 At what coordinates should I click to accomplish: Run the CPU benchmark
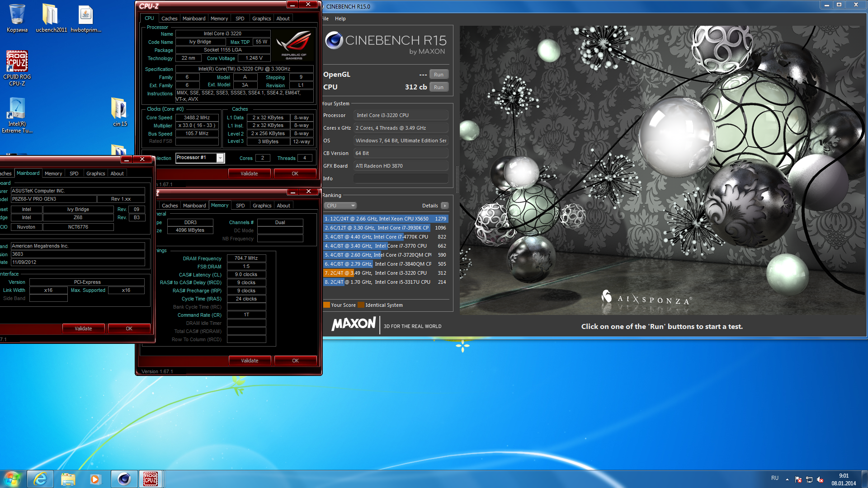point(439,87)
